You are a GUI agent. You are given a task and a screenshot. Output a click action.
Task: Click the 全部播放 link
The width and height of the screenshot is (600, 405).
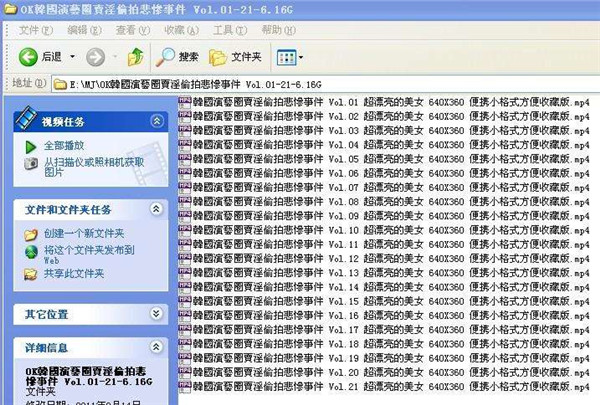click(x=64, y=146)
